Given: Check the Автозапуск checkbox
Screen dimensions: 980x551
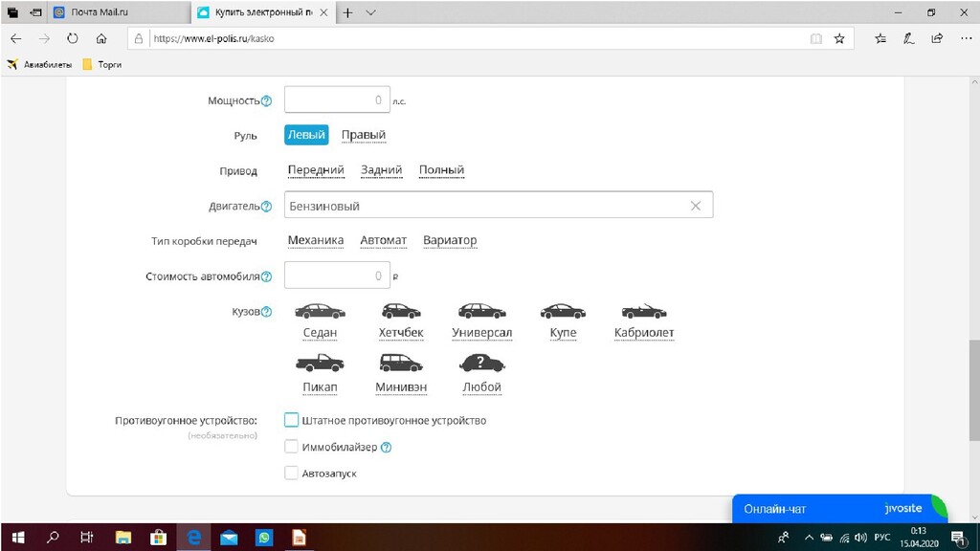Looking at the screenshot, I should pos(291,473).
